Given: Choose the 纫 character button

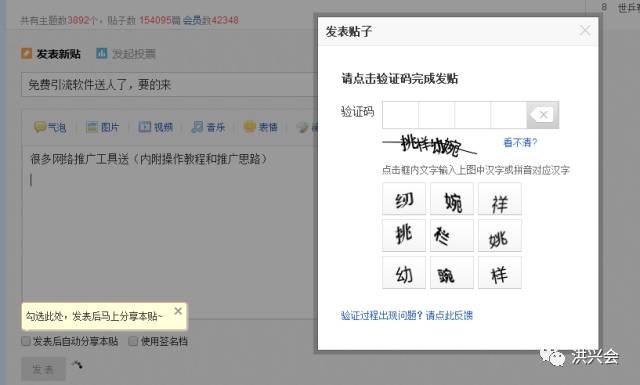Looking at the screenshot, I should click(x=404, y=199).
